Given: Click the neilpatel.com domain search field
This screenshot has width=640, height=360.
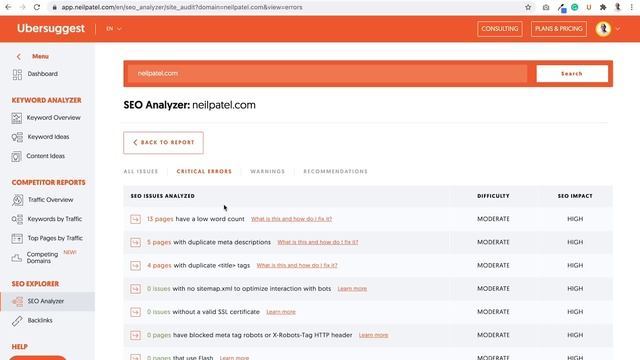Looking at the screenshot, I should tap(327, 73).
